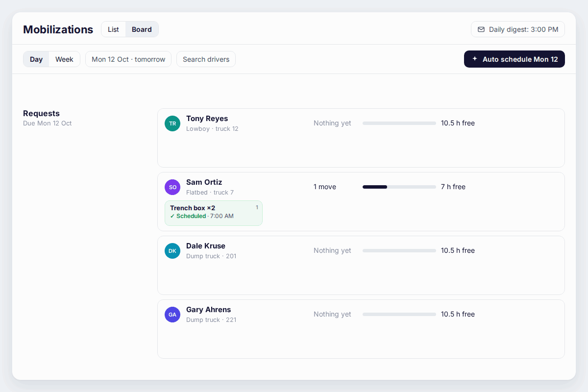This screenshot has height=392, width=588.
Task: Click the Requests heading
Action: pyautogui.click(x=41, y=113)
